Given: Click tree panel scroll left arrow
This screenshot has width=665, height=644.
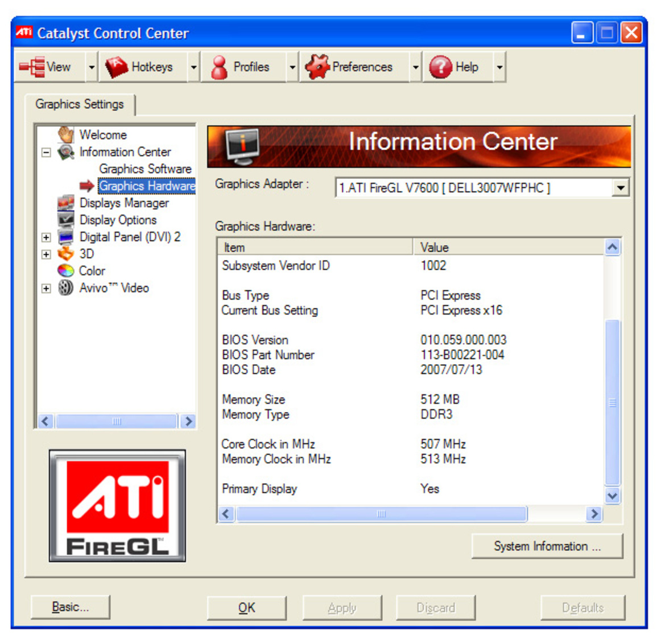Looking at the screenshot, I should click(46, 421).
